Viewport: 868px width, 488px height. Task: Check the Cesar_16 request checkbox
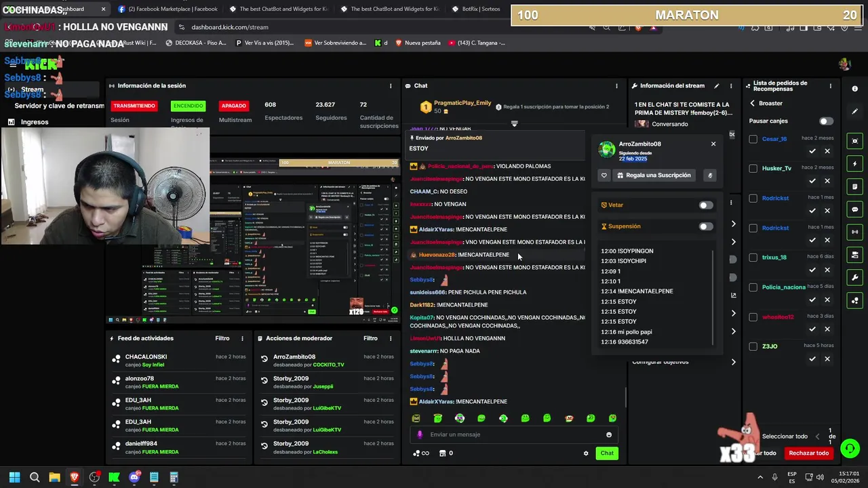tap(753, 139)
